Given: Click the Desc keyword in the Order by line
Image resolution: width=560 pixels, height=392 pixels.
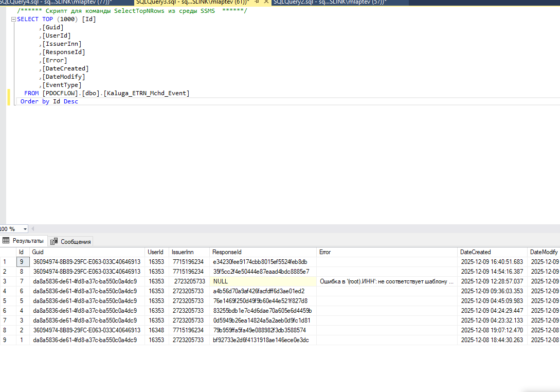Looking at the screenshot, I should click(x=71, y=101).
